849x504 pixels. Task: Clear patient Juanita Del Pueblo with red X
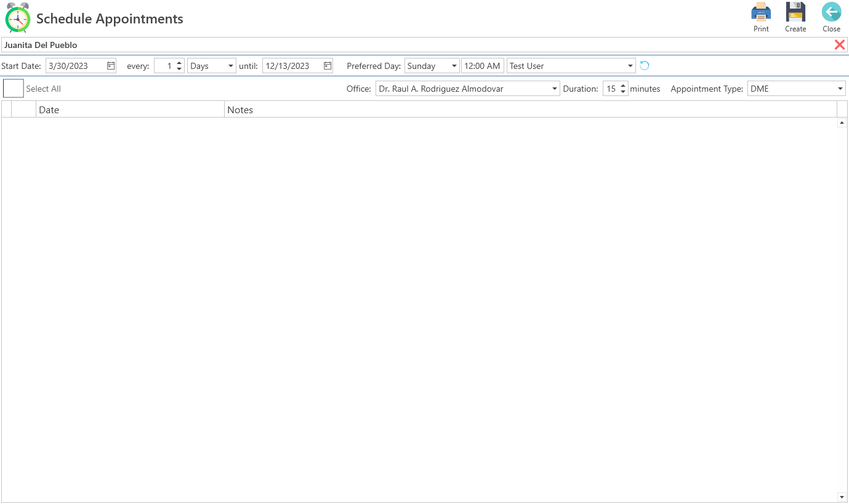(x=840, y=44)
